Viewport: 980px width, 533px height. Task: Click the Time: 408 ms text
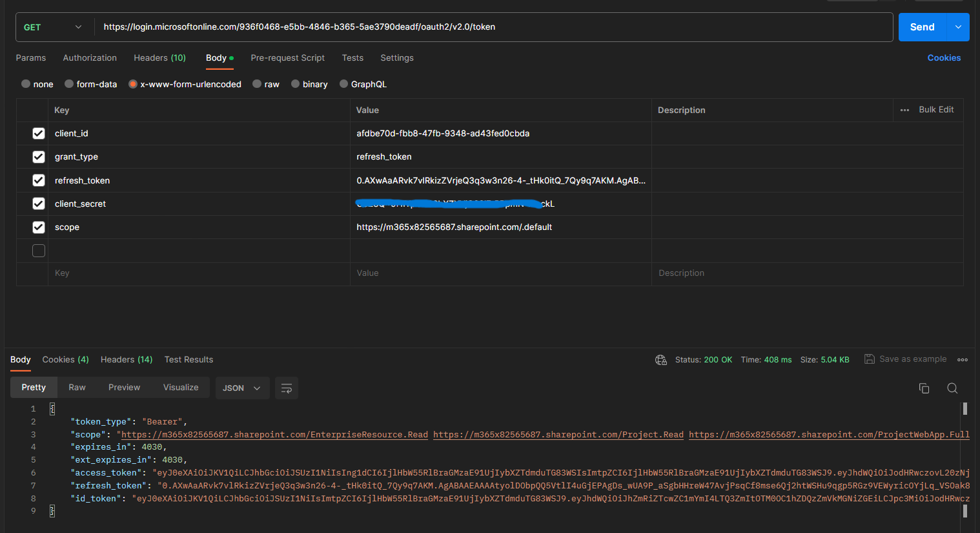[766, 360]
